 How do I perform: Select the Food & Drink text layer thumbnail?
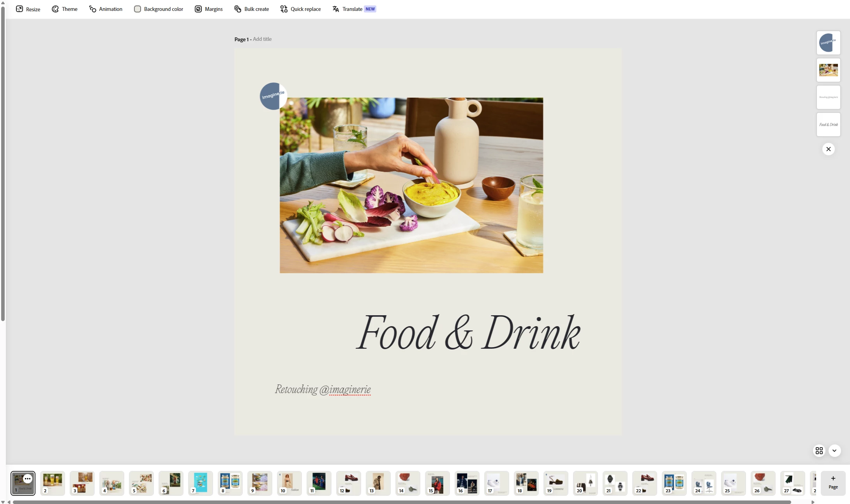pos(828,125)
